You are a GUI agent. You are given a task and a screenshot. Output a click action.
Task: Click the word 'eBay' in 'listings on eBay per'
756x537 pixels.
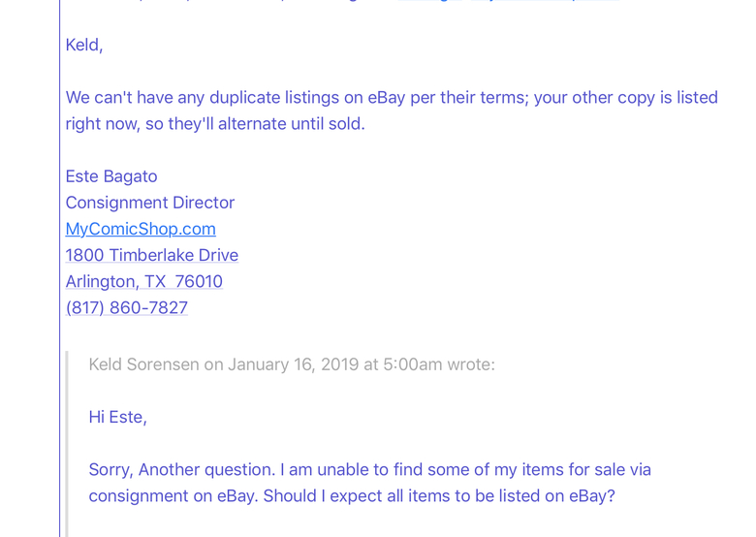(386, 97)
